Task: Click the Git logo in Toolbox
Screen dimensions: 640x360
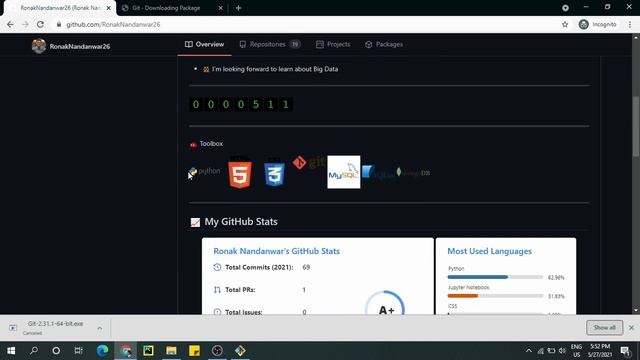Action: point(309,162)
